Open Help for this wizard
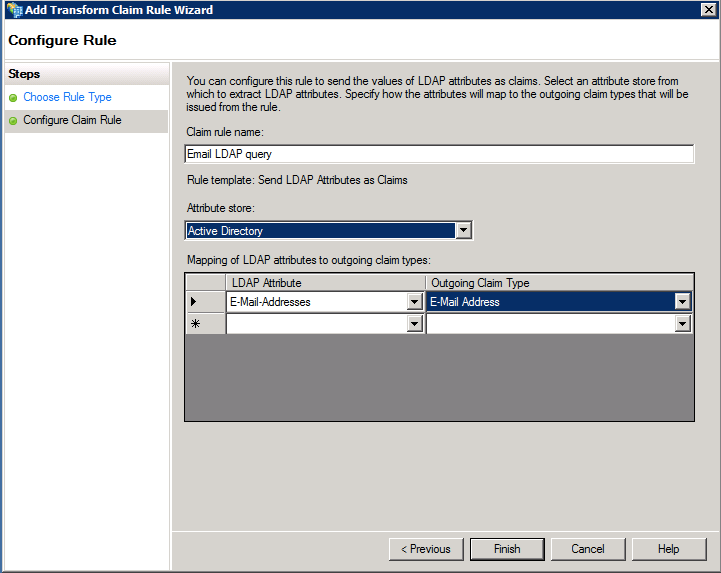The height and width of the screenshot is (573, 721). coord(669,549)
